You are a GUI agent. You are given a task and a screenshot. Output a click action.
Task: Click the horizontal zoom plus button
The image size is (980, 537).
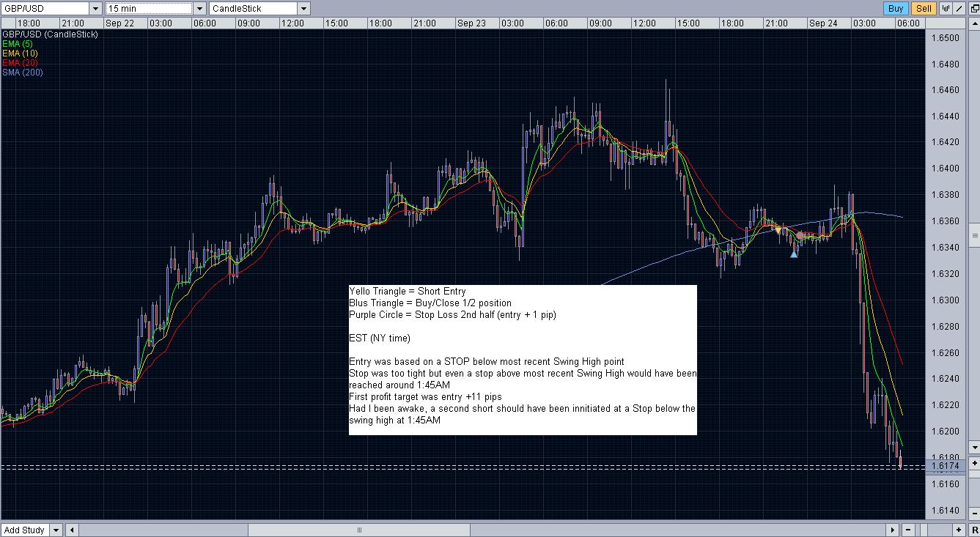point(959,530)
